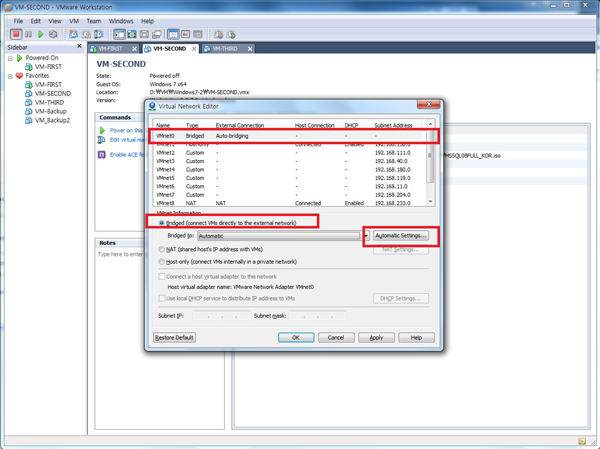Select VM-Backup in Favorites
The height and width of the screenshot is (449, 600).
coord(51,111)
